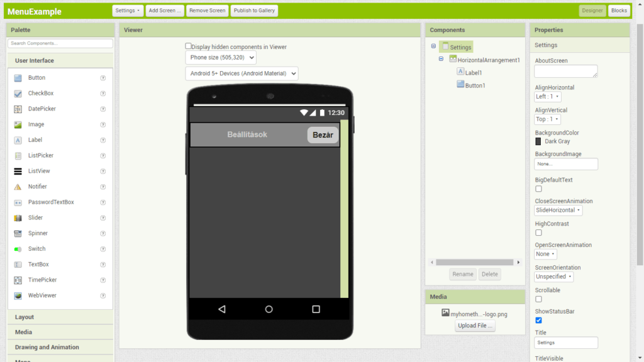Click the Switch palette icon

tap(18, 249)
